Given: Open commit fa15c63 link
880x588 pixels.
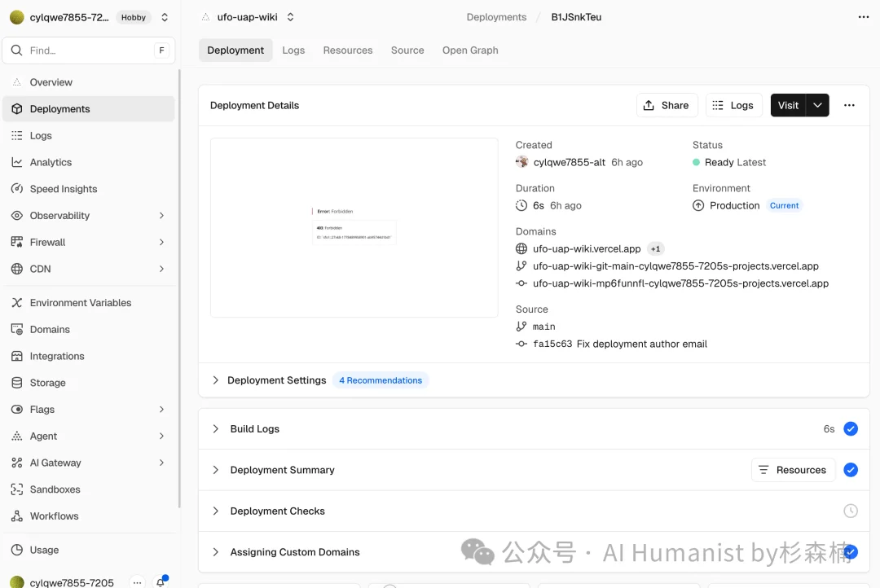Looking at the screenshot, I should (x=552, y=344).
